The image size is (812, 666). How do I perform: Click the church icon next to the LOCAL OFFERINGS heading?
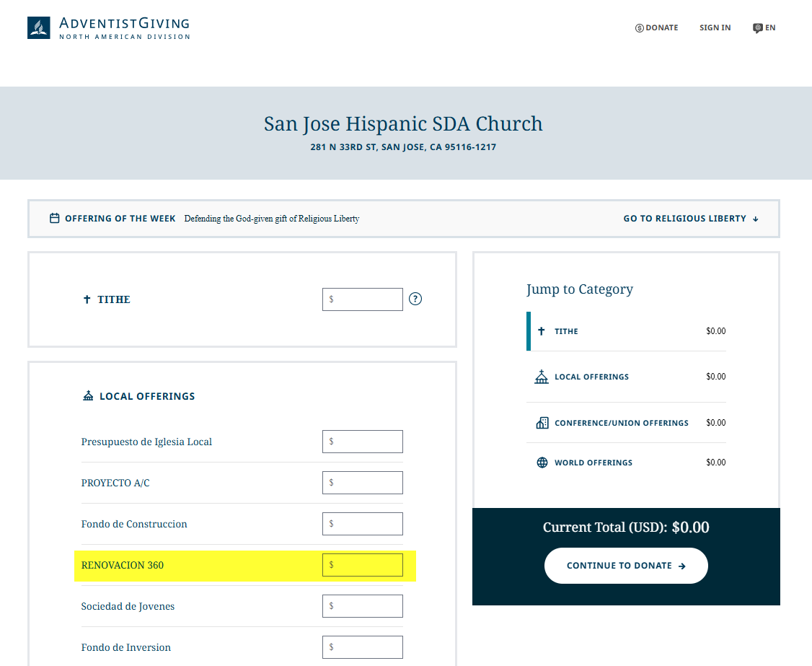coord(89,396)
